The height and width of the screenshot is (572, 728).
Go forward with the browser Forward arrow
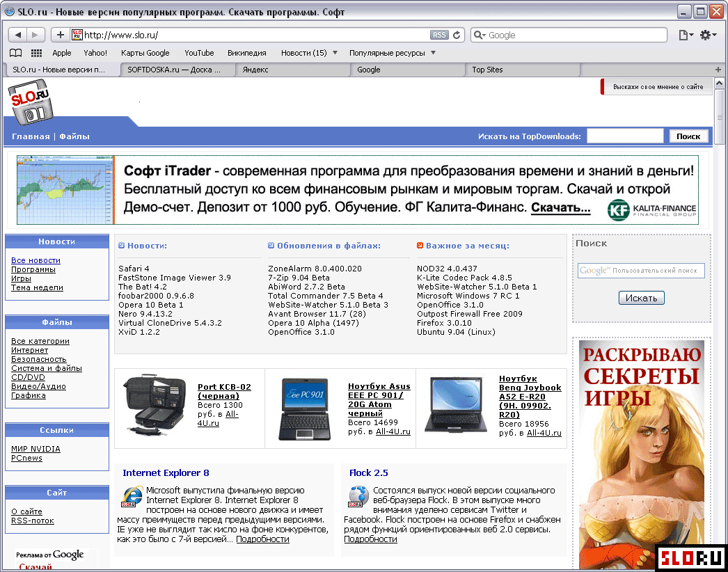click(35, 35)
